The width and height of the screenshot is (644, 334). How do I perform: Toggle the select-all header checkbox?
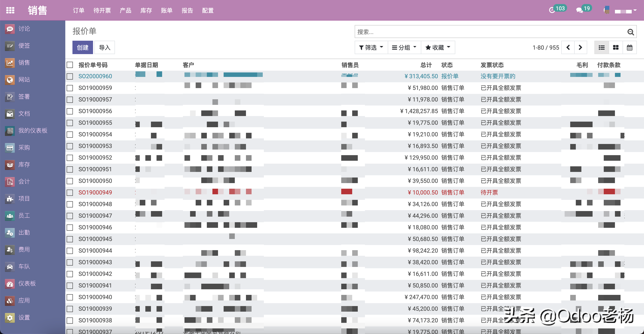[70, 65]
